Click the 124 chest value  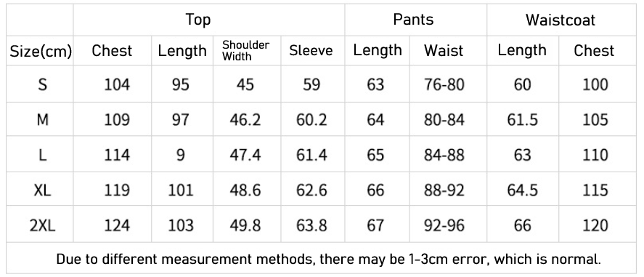(x=117, y=225)
